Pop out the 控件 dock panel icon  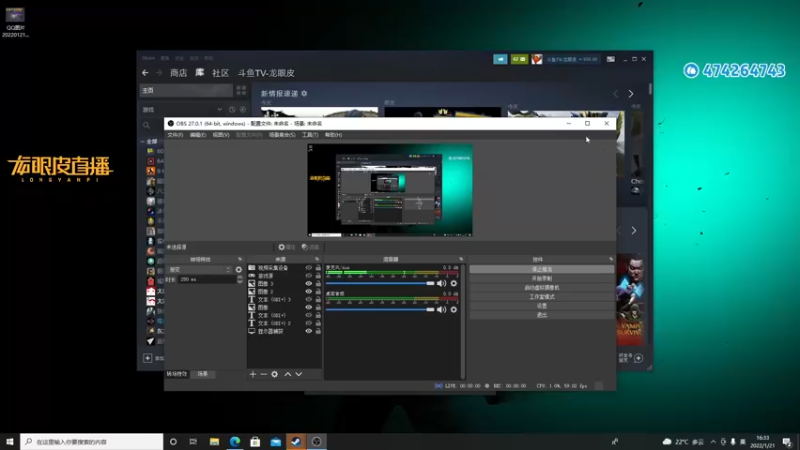[611, 259]
